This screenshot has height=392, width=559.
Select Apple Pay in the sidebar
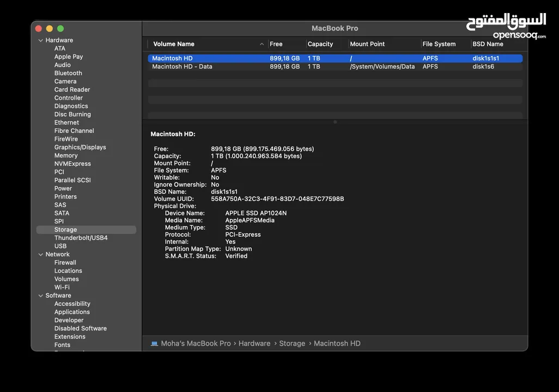point(69,57)
